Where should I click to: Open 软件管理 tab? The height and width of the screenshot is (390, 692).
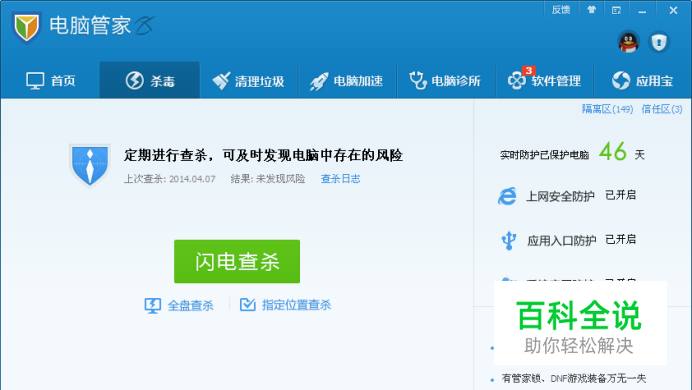click(x=545, y=81)
